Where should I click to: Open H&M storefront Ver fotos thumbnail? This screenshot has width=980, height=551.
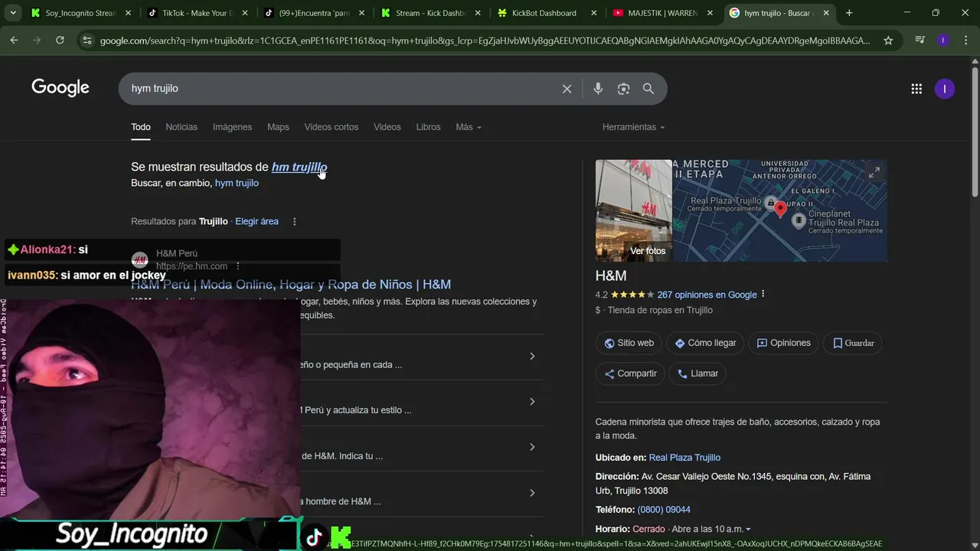pyautogui.click(x=634, y=210)
